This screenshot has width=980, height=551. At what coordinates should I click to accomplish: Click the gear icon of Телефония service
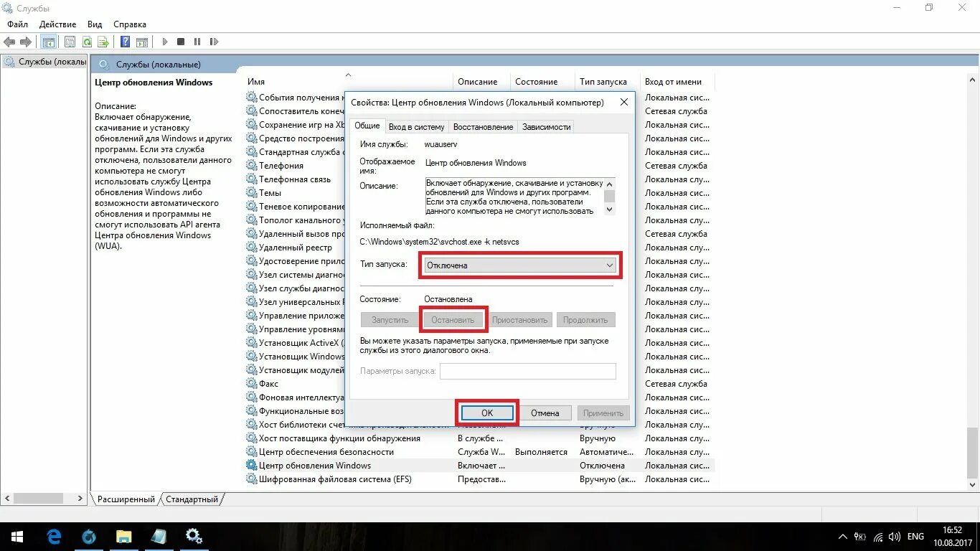[x=251, y=166]
